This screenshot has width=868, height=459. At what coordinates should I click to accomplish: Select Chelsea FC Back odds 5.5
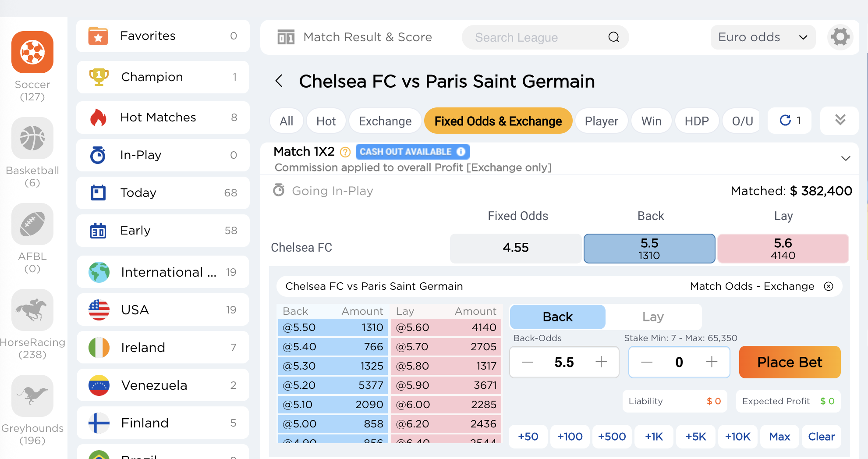point(649,249)
